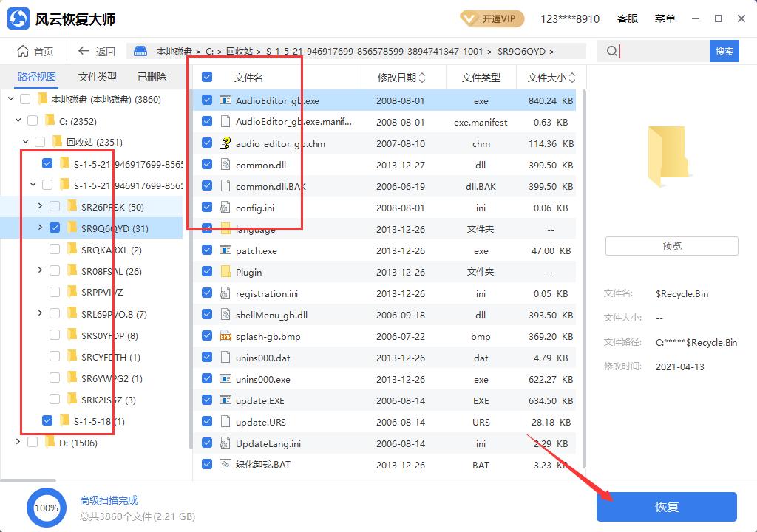Enable the $R26PRSK (50) folder checkbox
Screen dimensions: 757x532
pyautogui.click(x=54, y=207)
